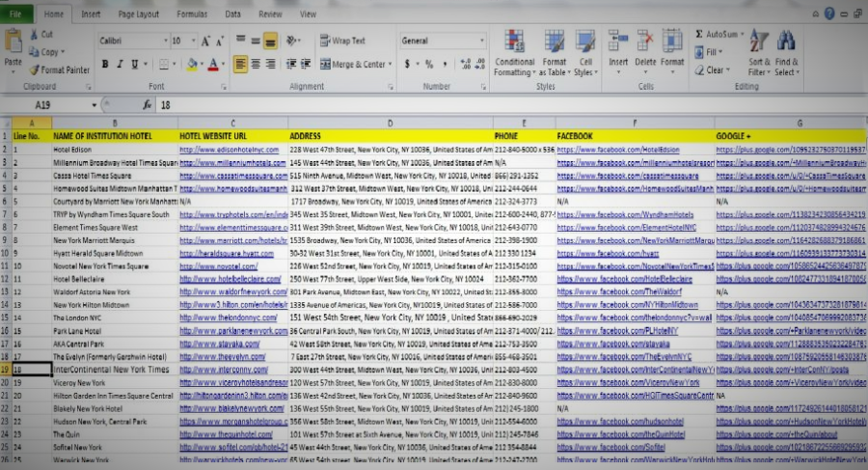The image size is (868, 470).
Task: Open the borders button
Action: click(x=164, y=65)
